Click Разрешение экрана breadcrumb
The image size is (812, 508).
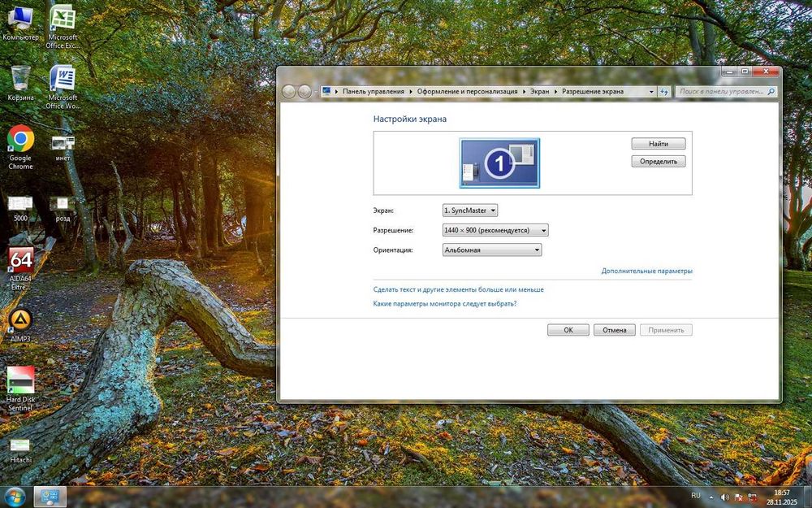593,91
